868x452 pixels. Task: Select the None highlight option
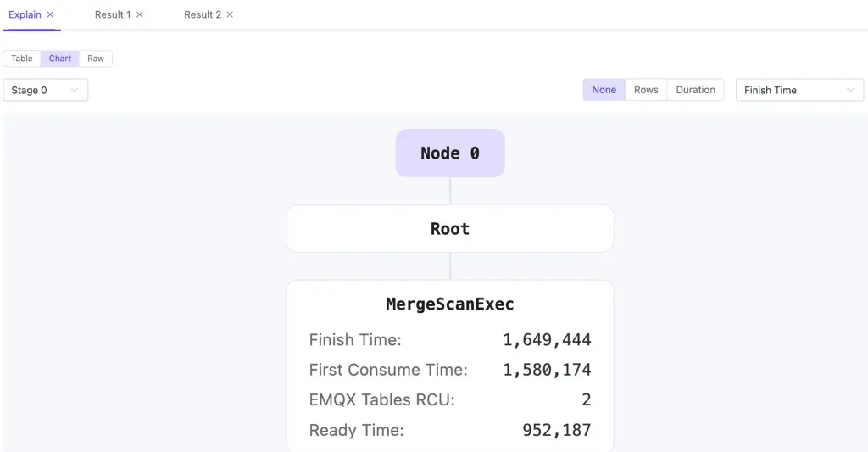click(x=604, y=90)
